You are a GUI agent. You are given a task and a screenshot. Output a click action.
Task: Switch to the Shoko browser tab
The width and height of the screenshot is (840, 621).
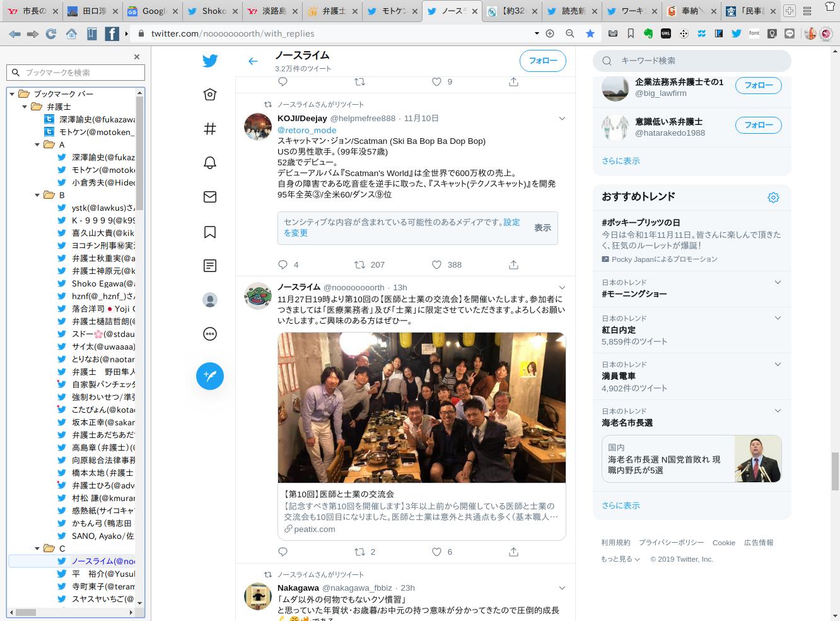pyautogui.click(x=211, y=11)
